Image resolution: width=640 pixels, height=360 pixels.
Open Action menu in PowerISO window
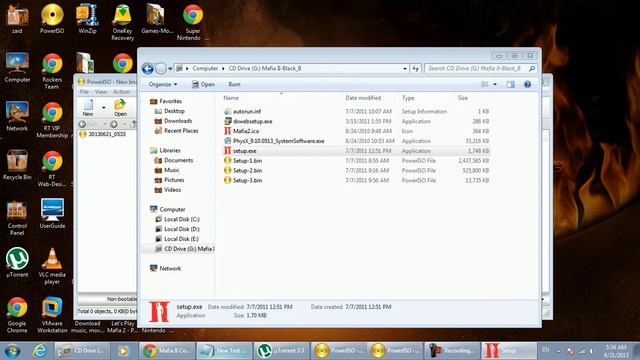coord(121,92)
